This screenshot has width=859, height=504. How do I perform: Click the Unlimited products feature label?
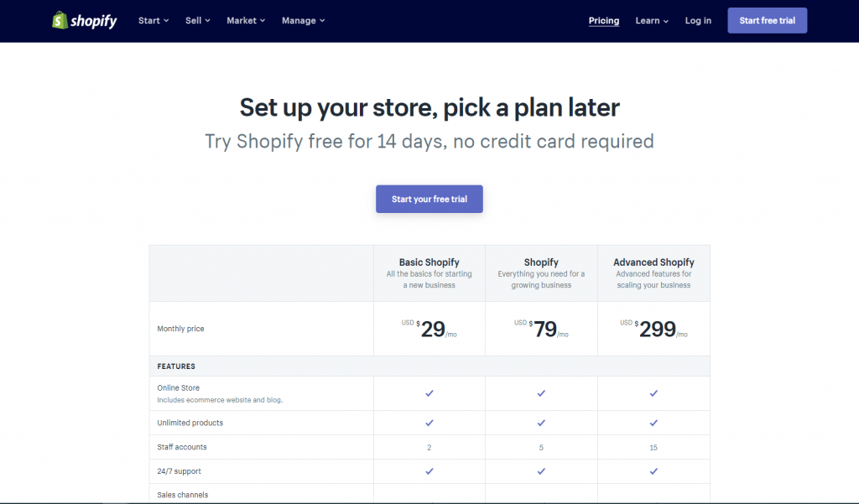coord(190,423)
